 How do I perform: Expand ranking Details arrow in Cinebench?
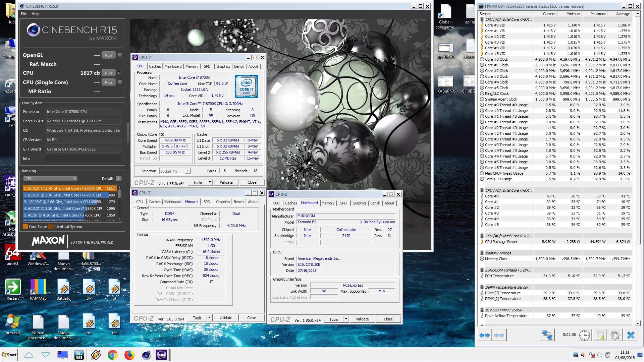click(119, 179)
